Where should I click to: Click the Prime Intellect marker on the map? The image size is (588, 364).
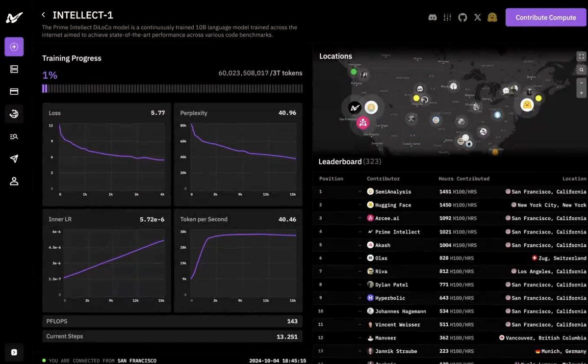[x=355, y=108]
